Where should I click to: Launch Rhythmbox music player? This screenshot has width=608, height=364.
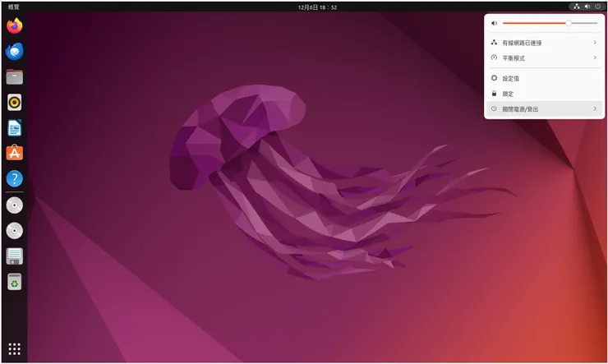coord(14,103)
